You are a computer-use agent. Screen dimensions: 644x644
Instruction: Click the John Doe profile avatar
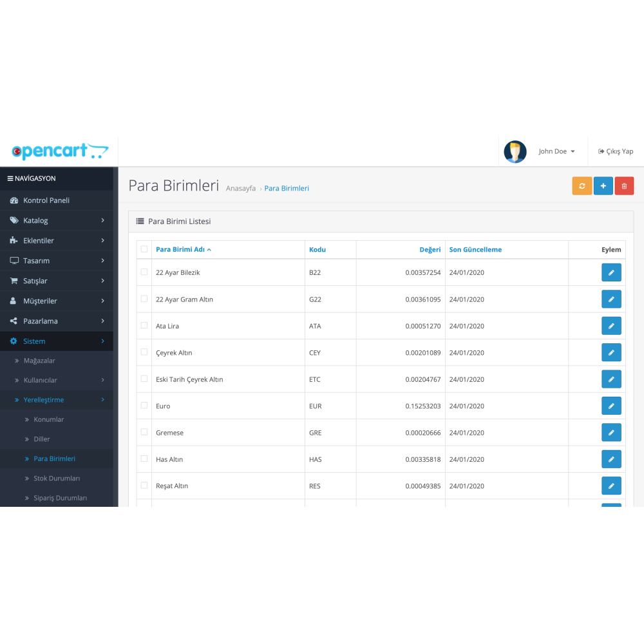(x=515, y=151)
